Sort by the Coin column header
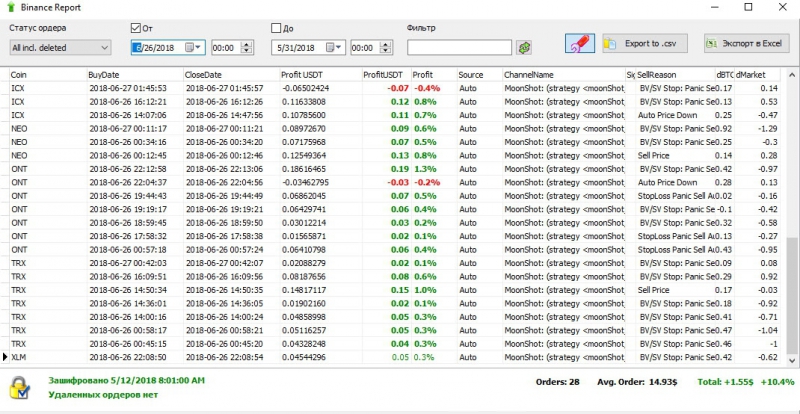Image resolution: width=800 pixels, height=414 pixels. coord(48,75)
